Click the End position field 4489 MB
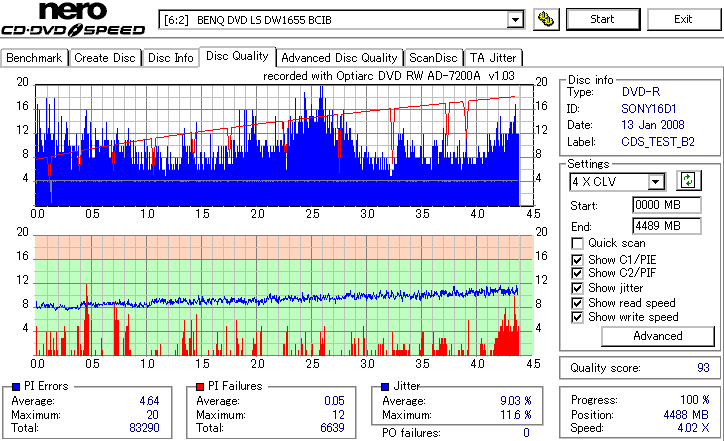The width and height of the screenshot is (724, 441). point(666,226)
